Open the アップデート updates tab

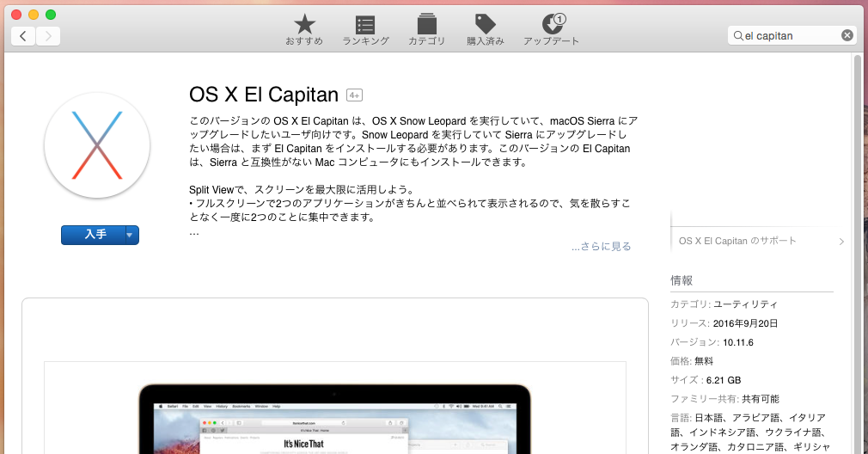click(x=552, y=30)
